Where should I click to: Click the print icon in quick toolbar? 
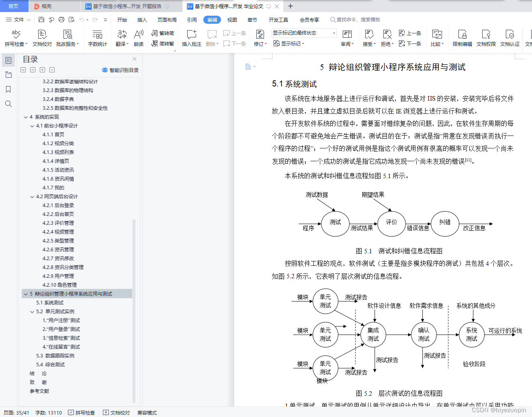(x=61, y=19)
